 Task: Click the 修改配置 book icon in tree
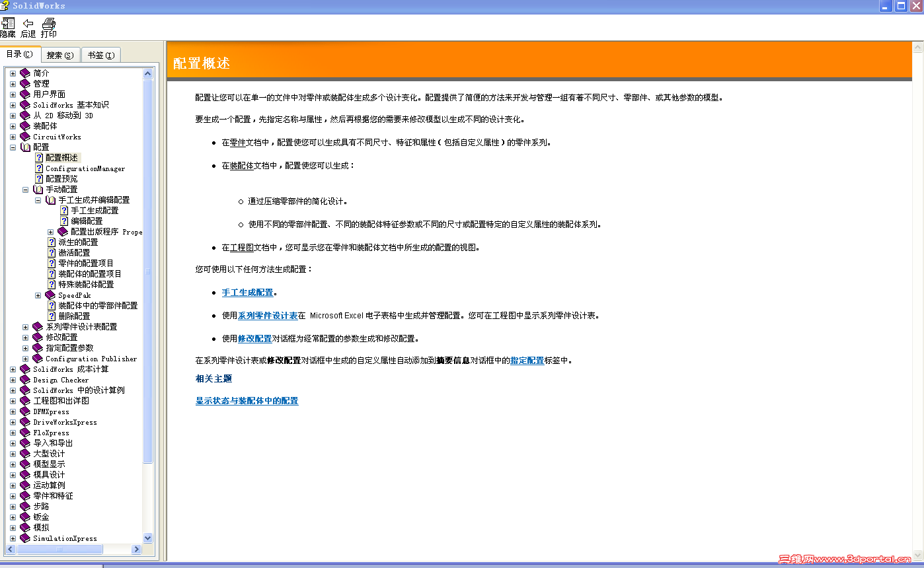point(38,337)
